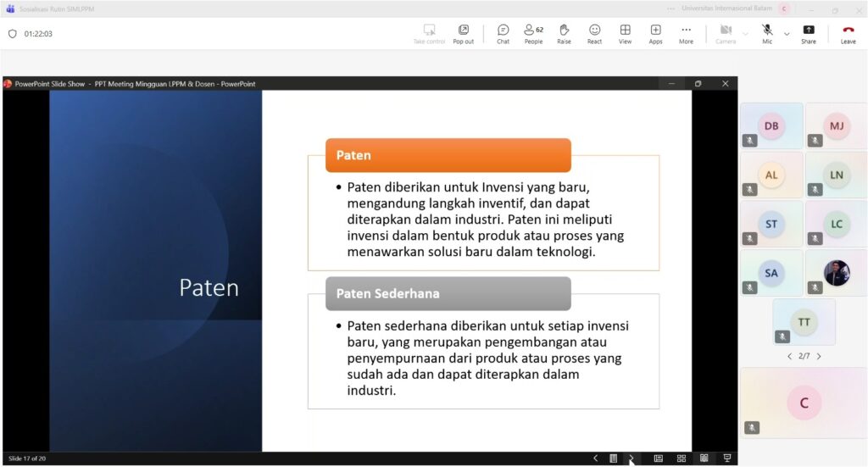Switch to Slide Sorter view

tap(681, 459)
